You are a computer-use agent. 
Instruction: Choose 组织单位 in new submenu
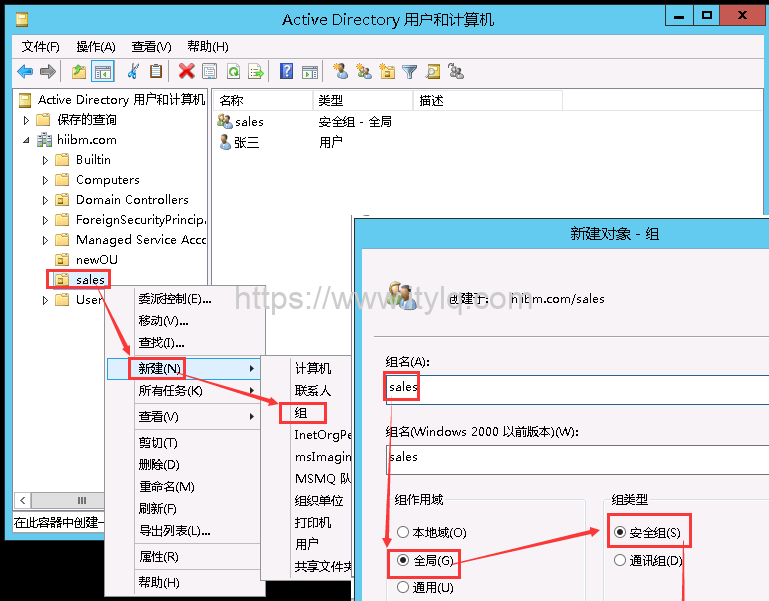pyautogui.click(x=318, y=500)
